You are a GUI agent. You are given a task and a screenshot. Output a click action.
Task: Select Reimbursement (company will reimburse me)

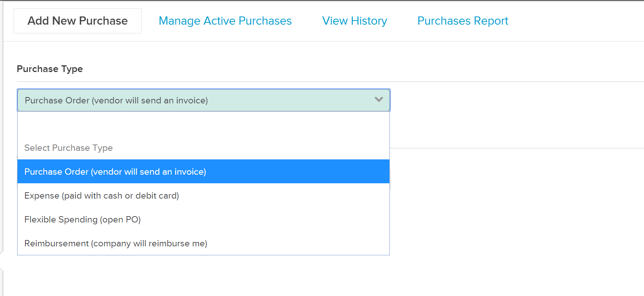(x=203, y=243)
